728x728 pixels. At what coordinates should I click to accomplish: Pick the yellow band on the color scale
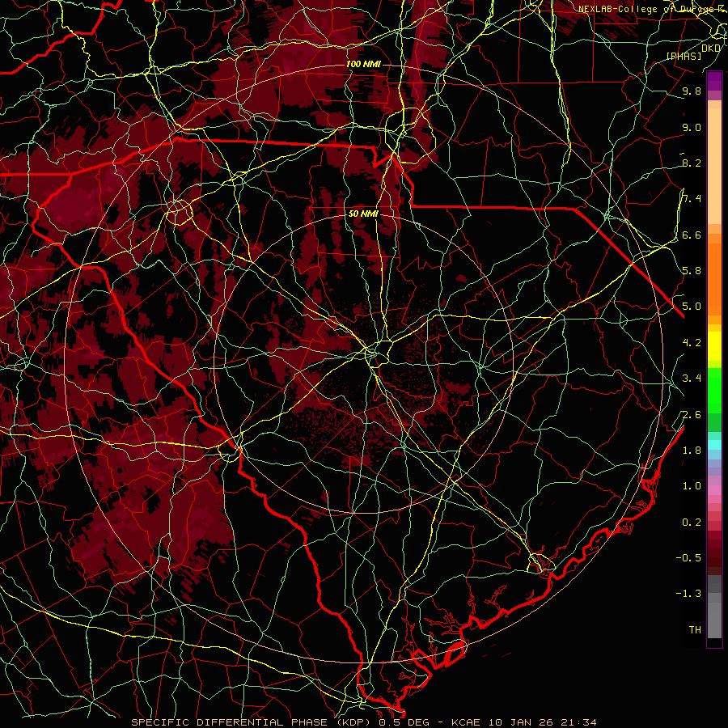(714, 346)
